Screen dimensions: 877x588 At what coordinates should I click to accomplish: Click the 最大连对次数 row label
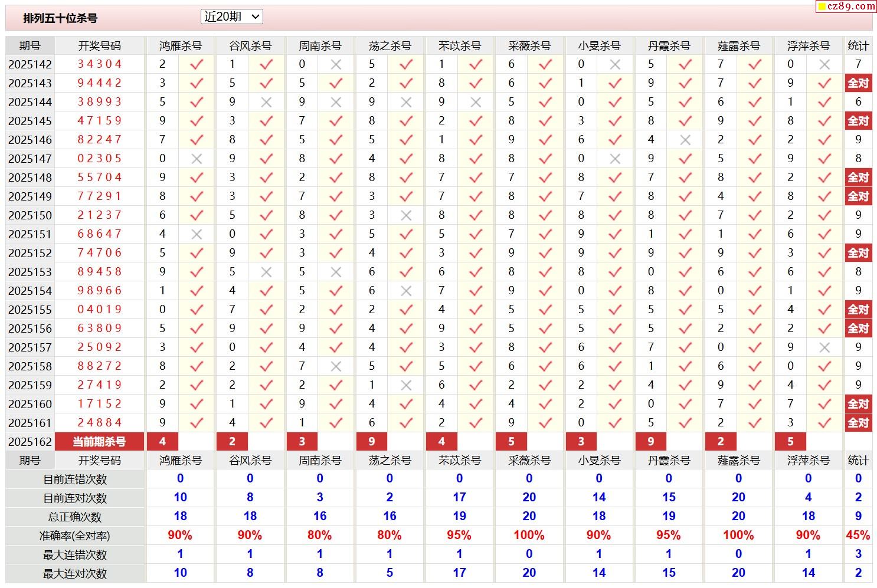coord(75,574)
